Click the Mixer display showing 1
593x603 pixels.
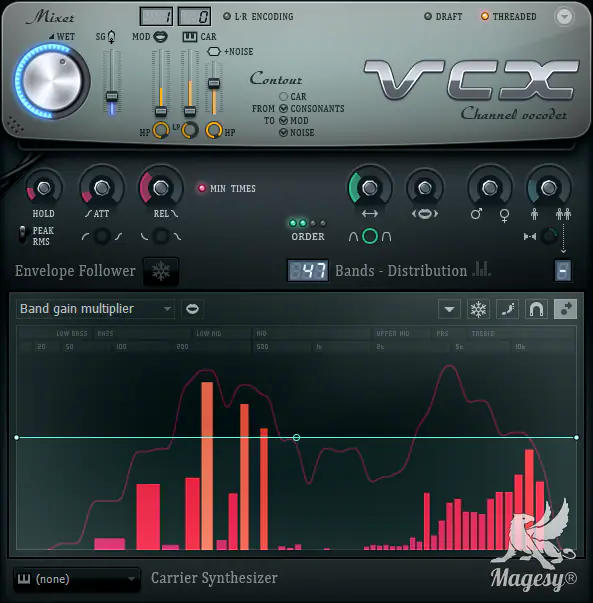point(156,17)
